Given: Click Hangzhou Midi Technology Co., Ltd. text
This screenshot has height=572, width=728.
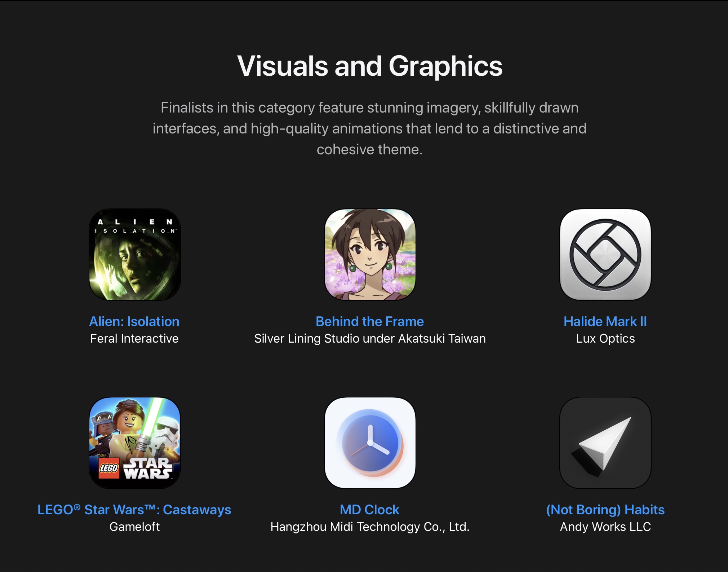Looking at the screenshot, I should [370, 527].
